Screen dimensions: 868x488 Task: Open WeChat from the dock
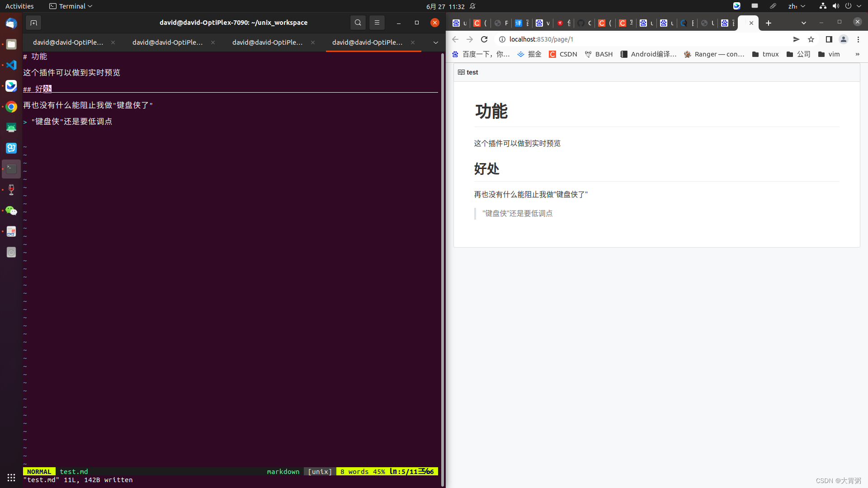[11, 211]
